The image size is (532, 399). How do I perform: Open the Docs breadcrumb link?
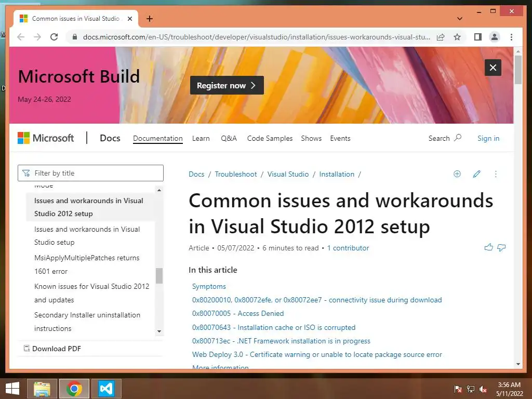(196, 174)
